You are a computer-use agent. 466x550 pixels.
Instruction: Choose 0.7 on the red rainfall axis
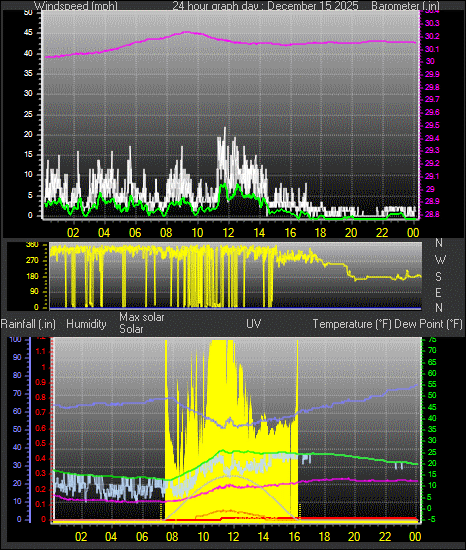[41, 412]
